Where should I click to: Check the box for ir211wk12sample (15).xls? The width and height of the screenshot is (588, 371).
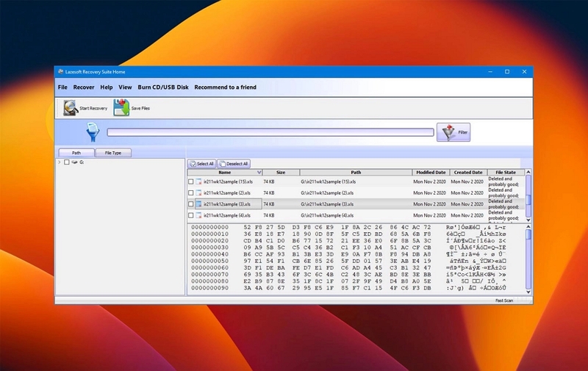point(191,181)
